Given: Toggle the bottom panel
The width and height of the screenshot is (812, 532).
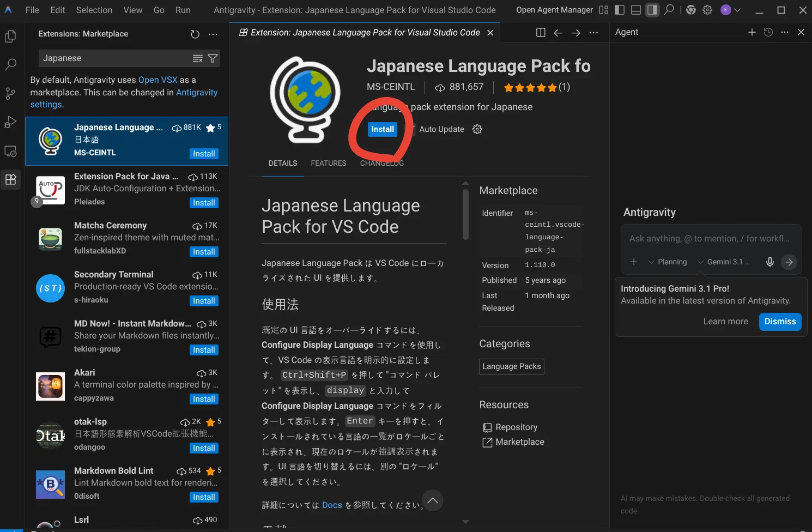Looking at the screenshot, I should tap(636, 10).
